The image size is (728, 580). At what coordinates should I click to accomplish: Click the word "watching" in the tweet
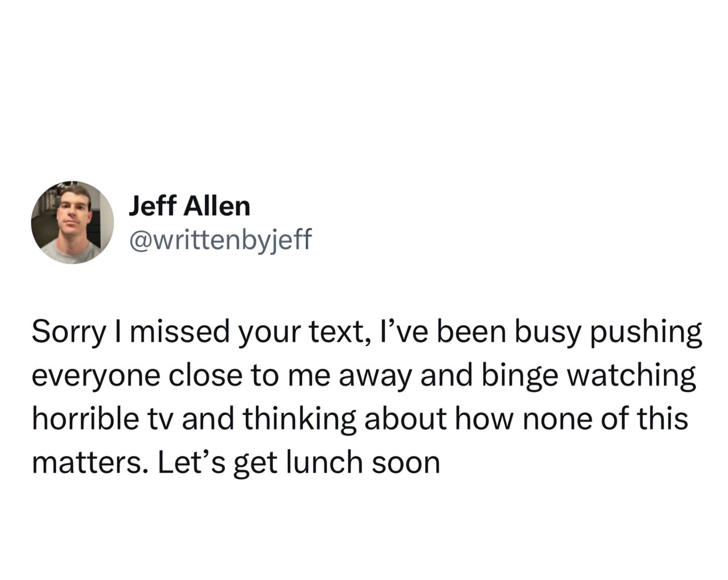632,376
